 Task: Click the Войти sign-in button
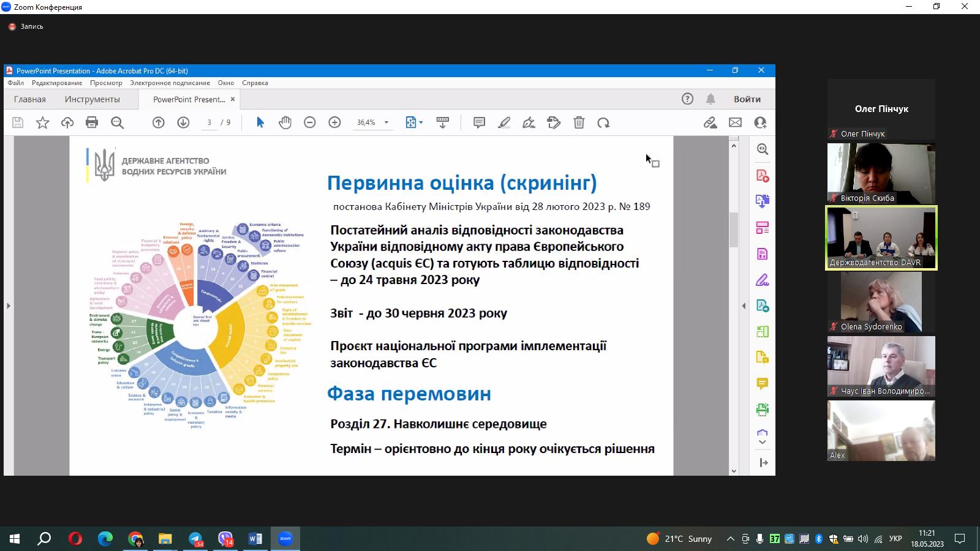[747, 99]
